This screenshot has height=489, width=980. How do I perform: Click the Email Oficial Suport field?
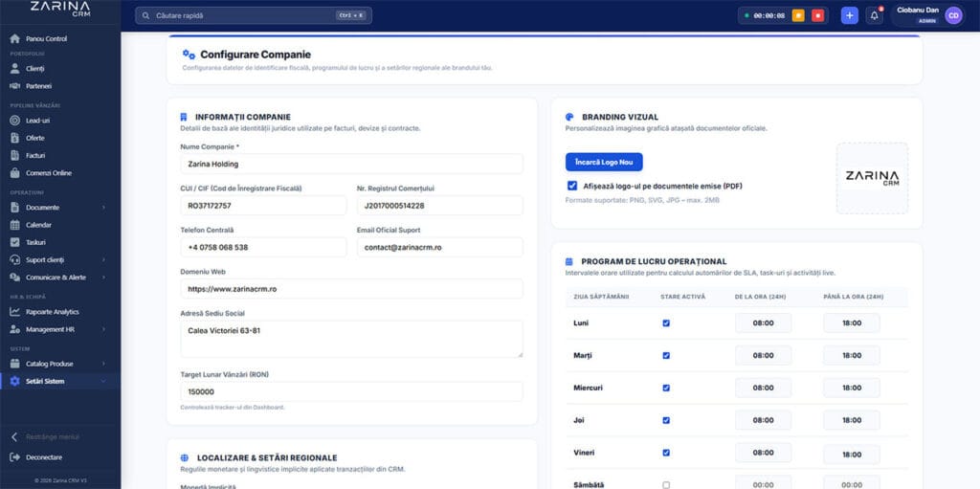tap(440, 247)
